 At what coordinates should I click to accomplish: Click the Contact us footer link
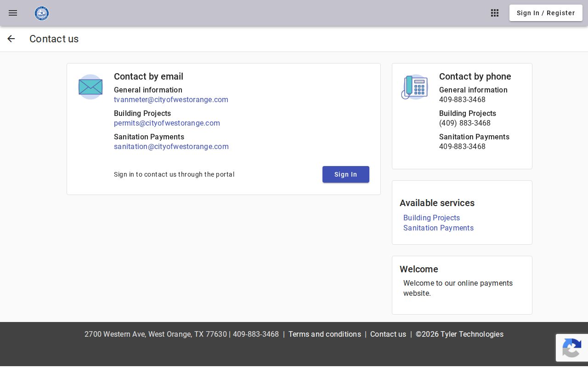pos(388,334)
